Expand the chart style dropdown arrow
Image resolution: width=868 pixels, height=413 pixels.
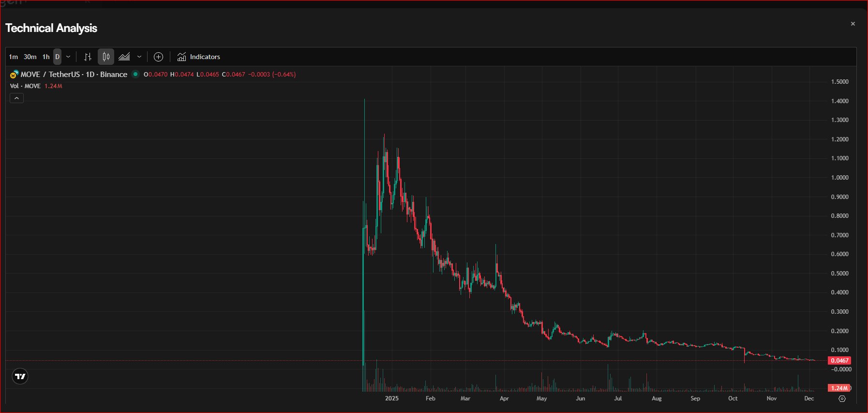(x=139, y=57)
